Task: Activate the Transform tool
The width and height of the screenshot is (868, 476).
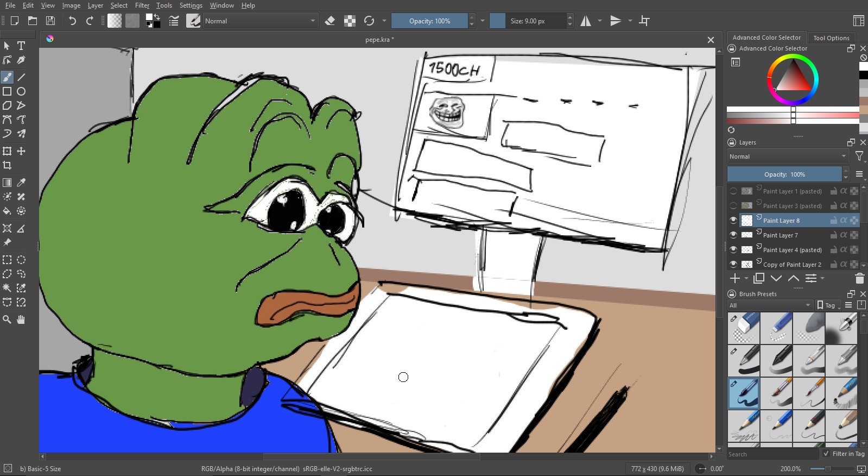Action: coord(7,151)
